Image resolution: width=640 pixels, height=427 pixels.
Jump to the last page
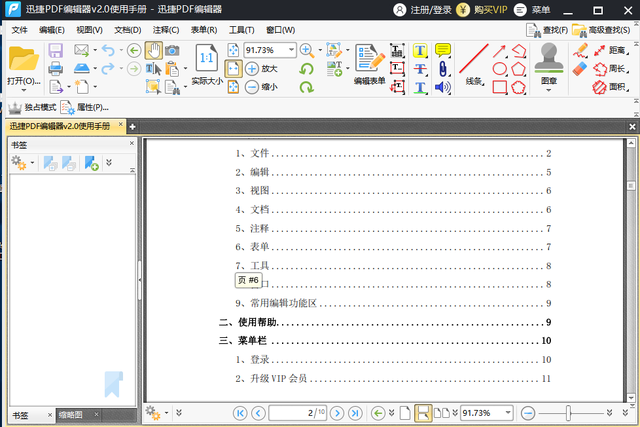click(x=355, y=413)
